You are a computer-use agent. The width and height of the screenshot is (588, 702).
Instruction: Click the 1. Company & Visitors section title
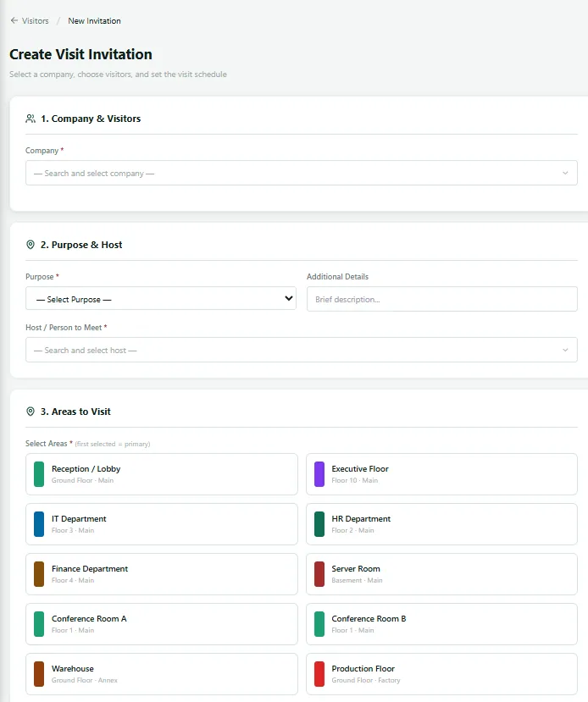point(91,119)
